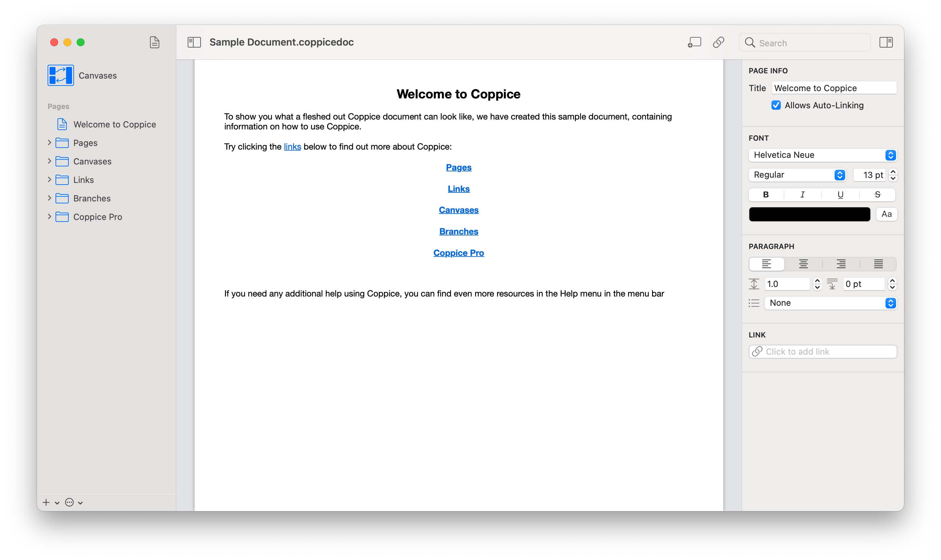Screen dimensions: 941x560
Task: Select right paragraph alignment
Action: [x=841, y=264]
